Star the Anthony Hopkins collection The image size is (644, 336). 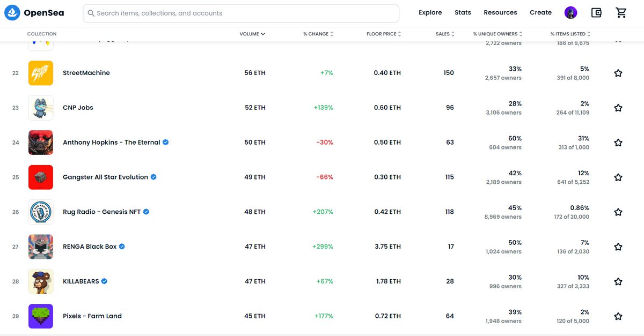pyautogui.click(x=618, y=143)
